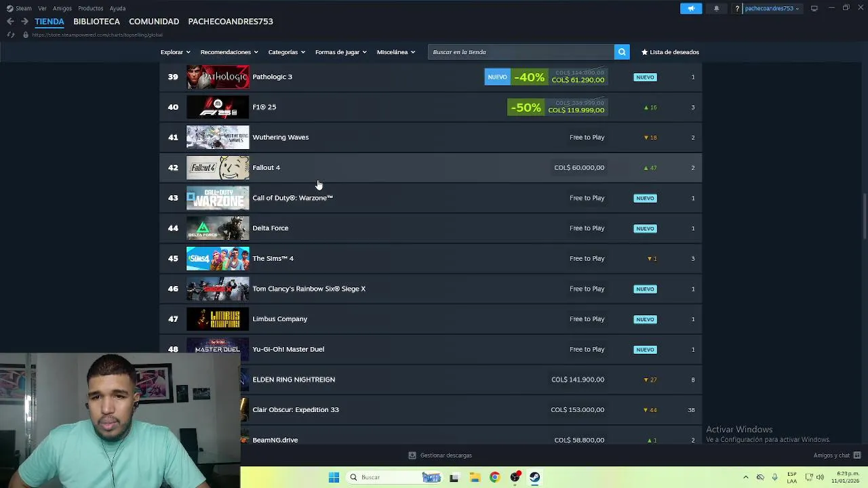This screenshot has height=488, width=868.
Task: Open the volume tray icon
Action: tap(820, 477)
